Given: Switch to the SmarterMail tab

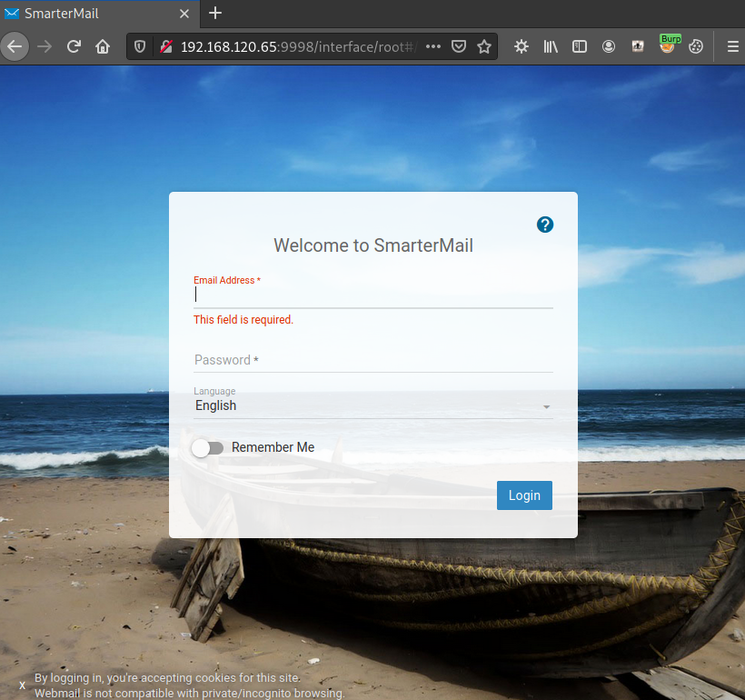Looking at the screenshot, I should (x=100, y=14).
